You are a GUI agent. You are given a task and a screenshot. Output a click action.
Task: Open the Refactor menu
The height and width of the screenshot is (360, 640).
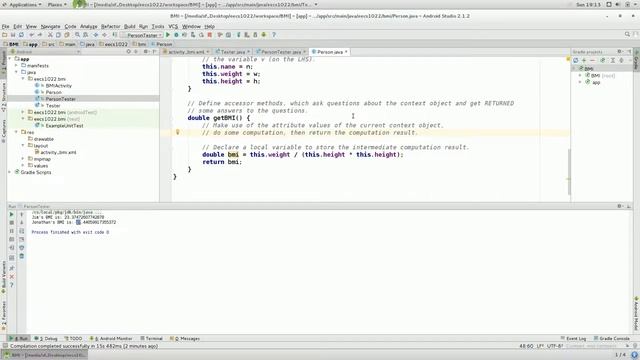[x=111, y=26]
